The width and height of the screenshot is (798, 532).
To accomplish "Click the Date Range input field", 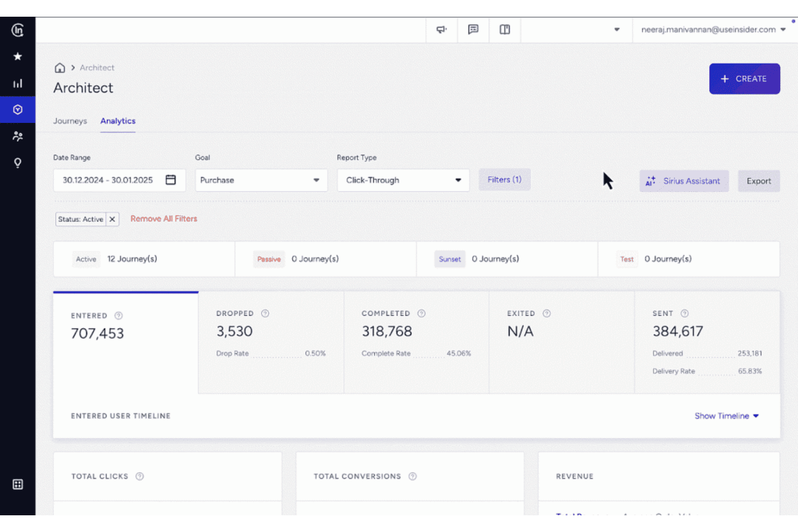I will click(120, 181).
